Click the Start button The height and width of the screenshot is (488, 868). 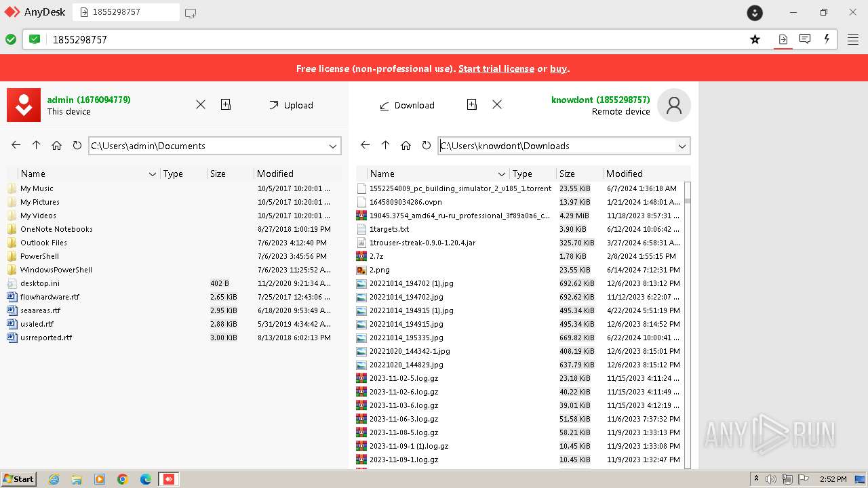19,479
